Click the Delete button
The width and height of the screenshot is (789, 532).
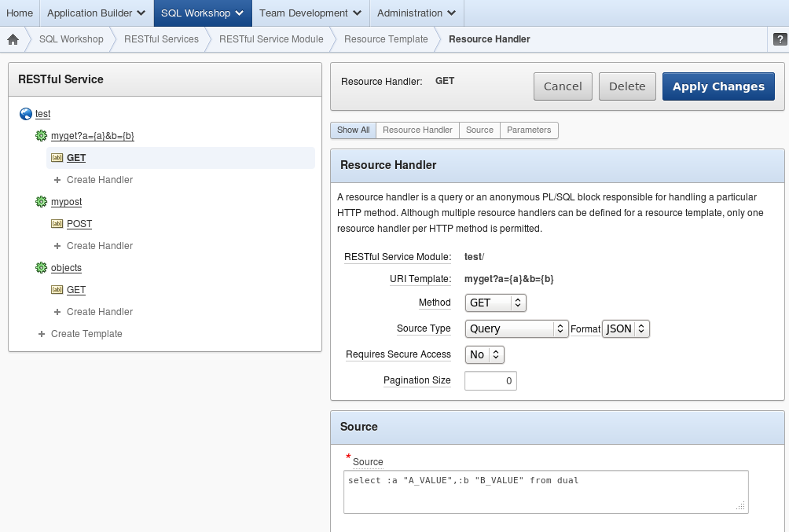(627, 86)
